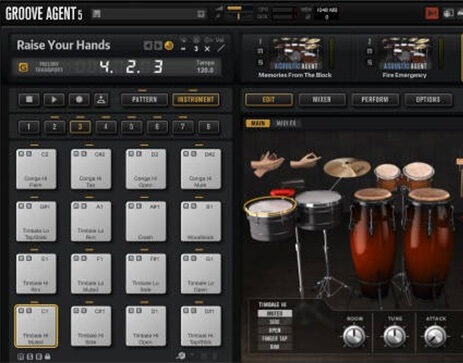Select the Open articulation for Timbale Hi
Viewport: 463px width, 363px height.
click(x=275, y=330)
